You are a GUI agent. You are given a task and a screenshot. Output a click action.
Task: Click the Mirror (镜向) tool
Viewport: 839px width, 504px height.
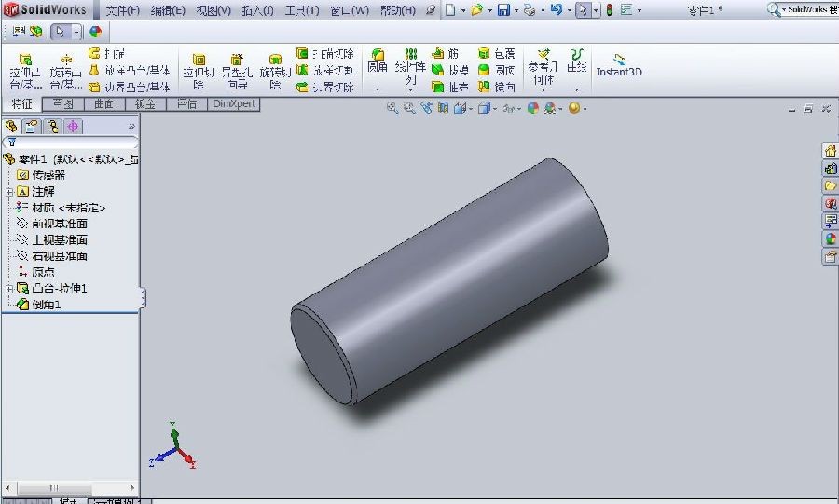pyautogui.click(x=496, y=87)
